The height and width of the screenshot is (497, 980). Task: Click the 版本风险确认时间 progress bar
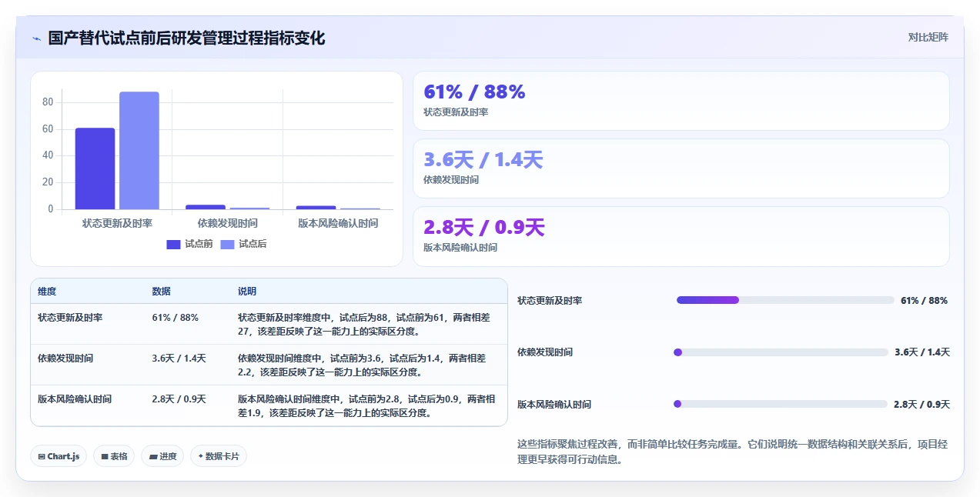click(x=781, y=404)
